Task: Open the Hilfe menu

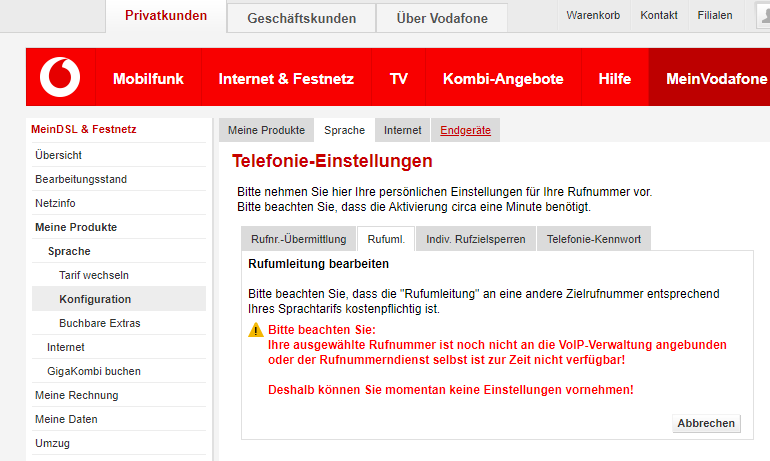Action: pos(614,79)
